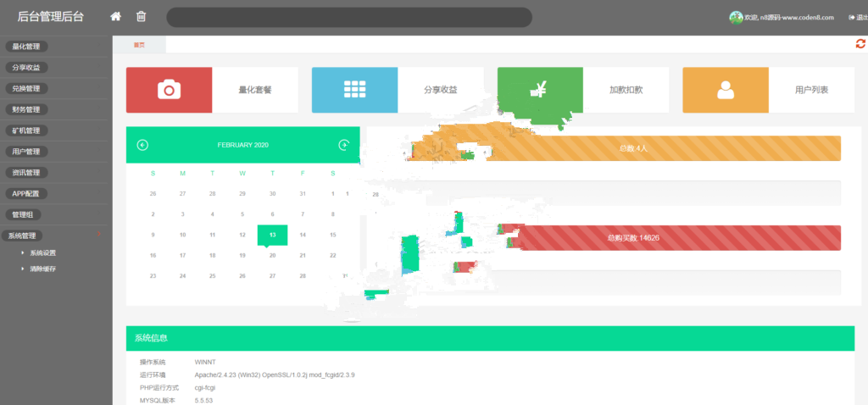The image size is (868, 405).
Task: Expand the 财务管理 sidebar menu
Action: (26, 109)
